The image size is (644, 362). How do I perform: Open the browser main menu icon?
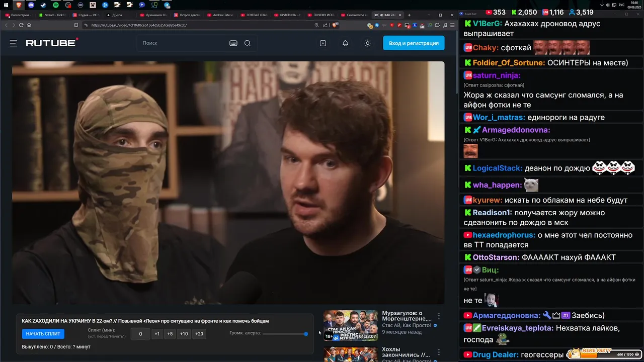click(x=452, y=25)
